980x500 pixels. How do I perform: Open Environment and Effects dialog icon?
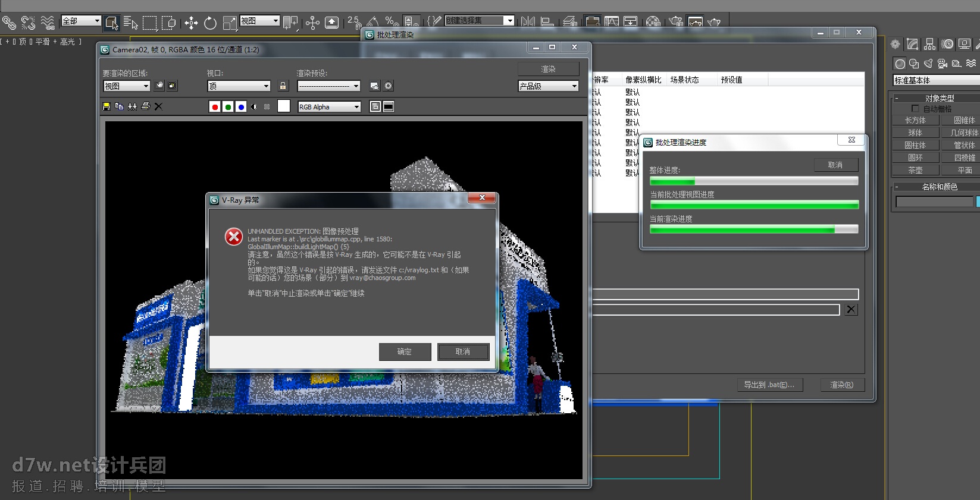tap(389, 86)
